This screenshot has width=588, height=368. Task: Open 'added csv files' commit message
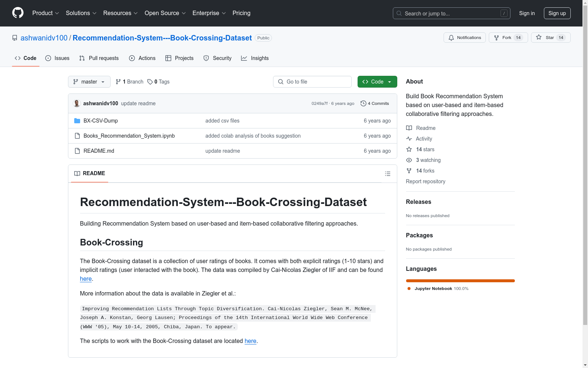[x=222, y=121]
